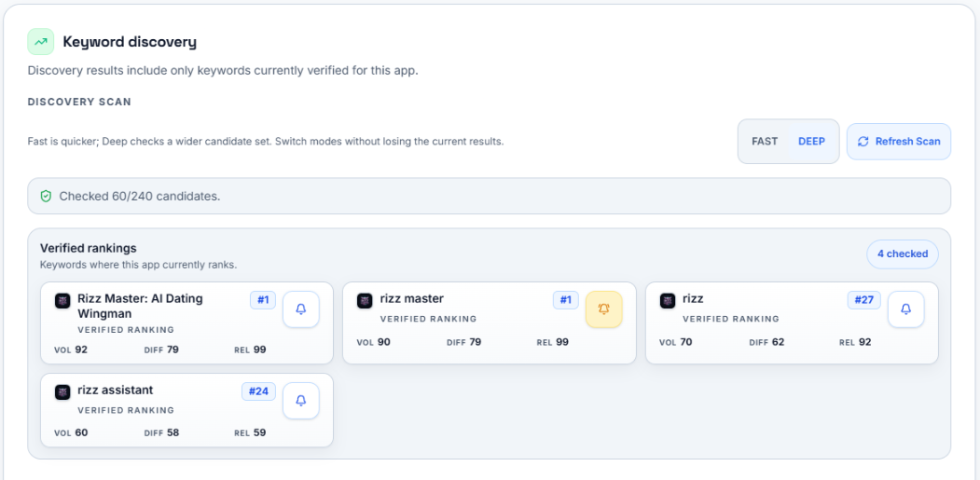Image resolution: width=980 pixels, height=480 pixels.
Task: Click the #1 rank badge on rizz master card
Action: click(x=566, y=300)
